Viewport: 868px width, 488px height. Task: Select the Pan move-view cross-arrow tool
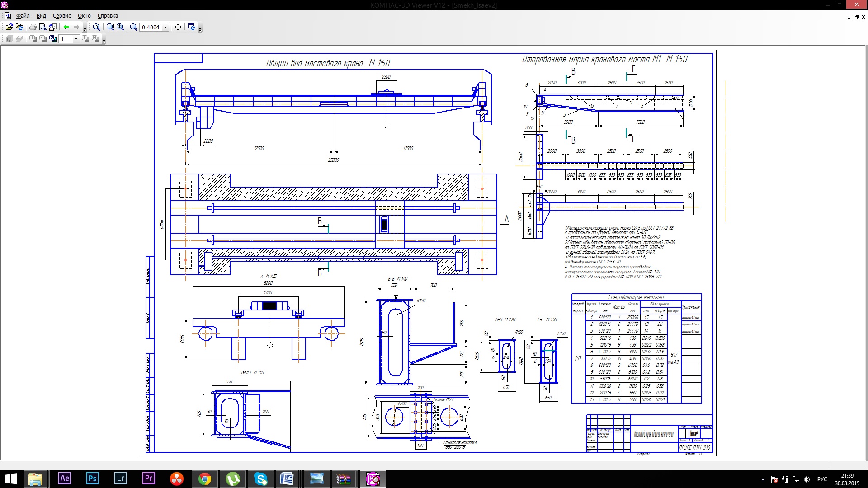178,27
